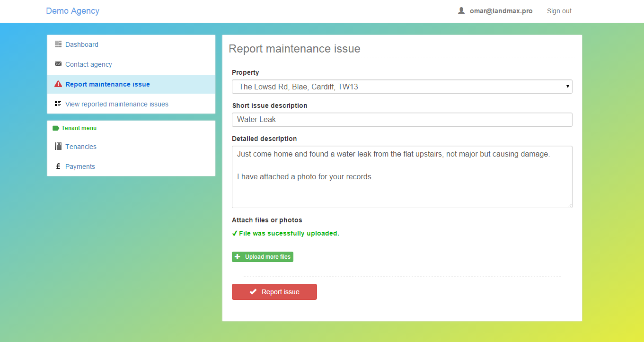
Task: Go to Contact agency page
Action: (88, 64)
